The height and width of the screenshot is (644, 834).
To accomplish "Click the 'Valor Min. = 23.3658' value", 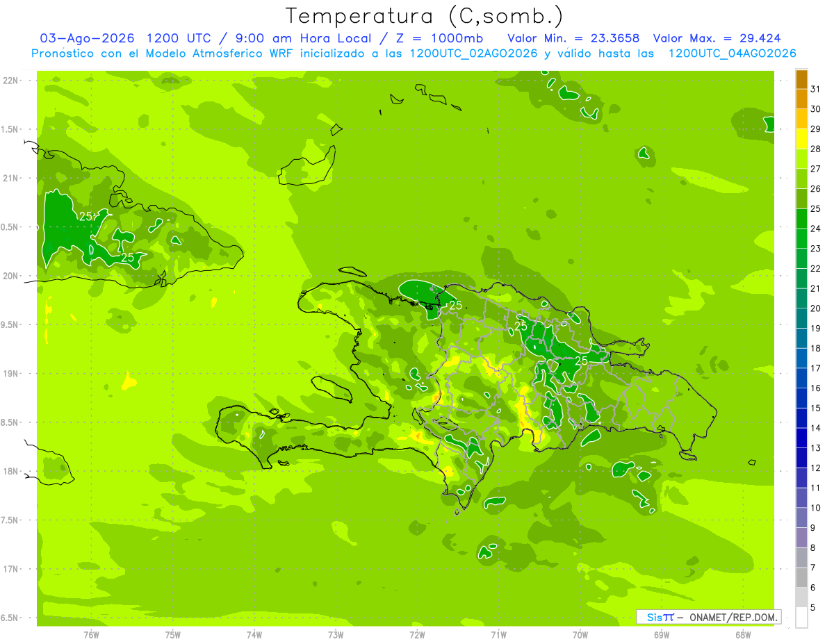I will pos(573,38).
